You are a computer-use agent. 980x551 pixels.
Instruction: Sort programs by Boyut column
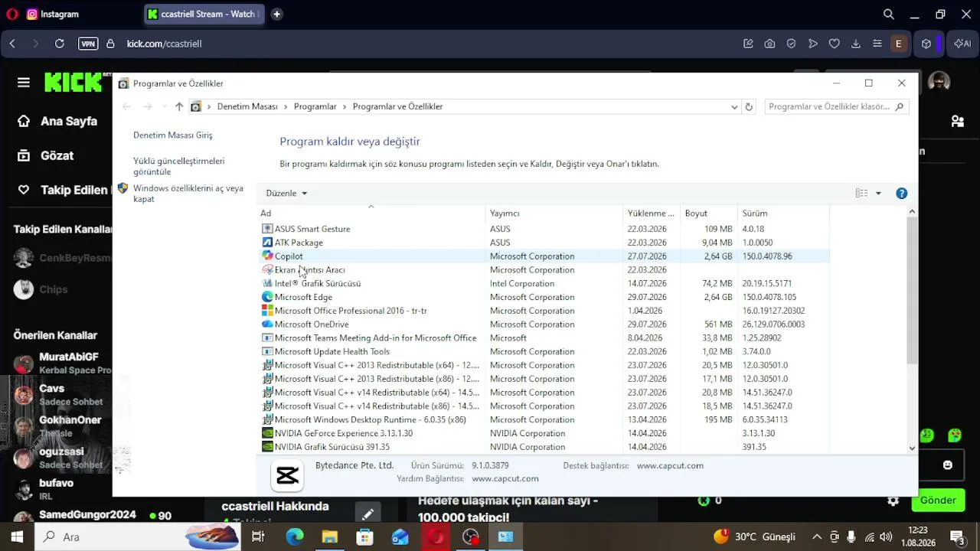[709, 214]
